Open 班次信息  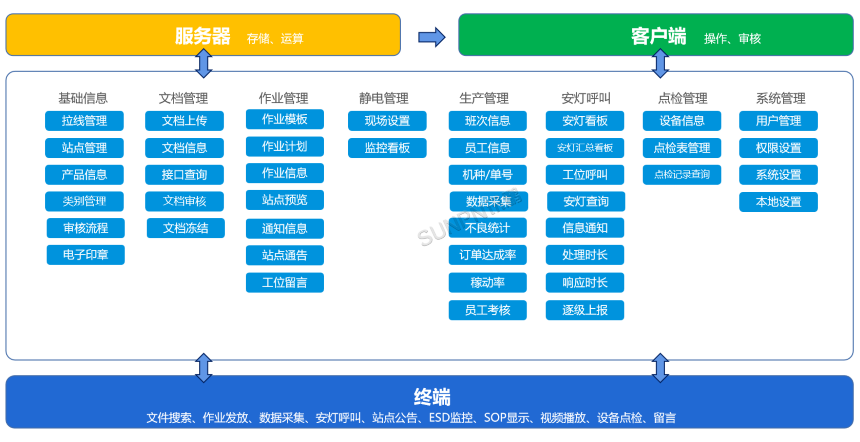(x=488, y=121)
